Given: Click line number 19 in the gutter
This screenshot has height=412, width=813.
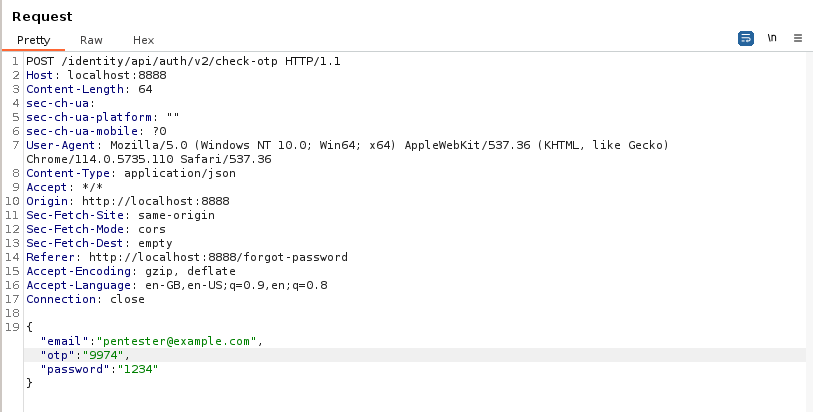Looking at the screenshot, I should click(12, 327).
